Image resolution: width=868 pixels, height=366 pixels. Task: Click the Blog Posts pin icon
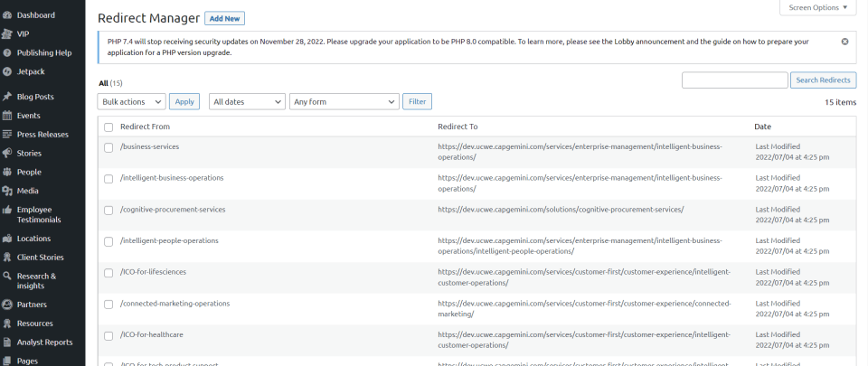click(7, 97)
